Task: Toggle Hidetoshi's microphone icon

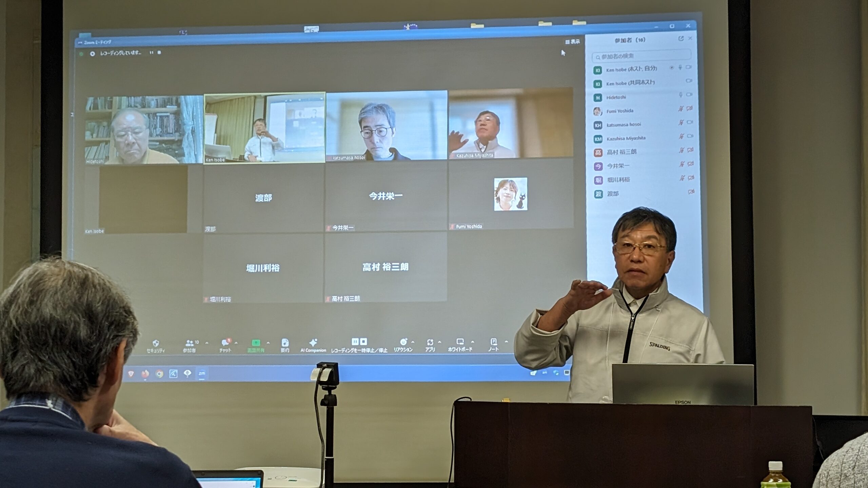Action: (680, 95)
